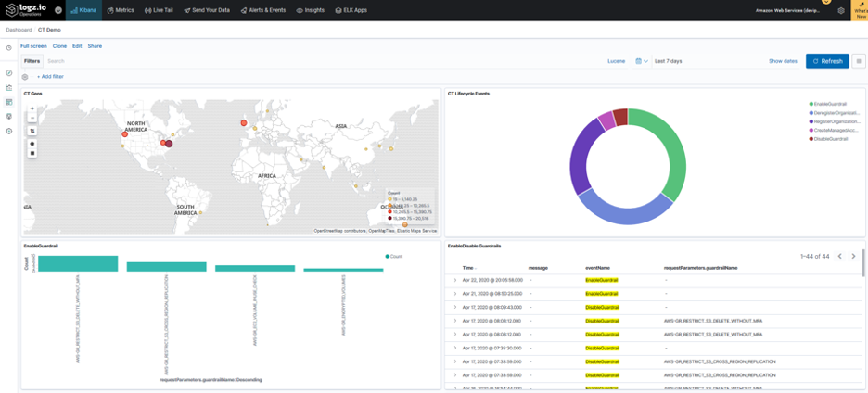Toggle EnableGuardrail series in the donut legend
This screenshot has width=868, height=393.
click(830, 104)
